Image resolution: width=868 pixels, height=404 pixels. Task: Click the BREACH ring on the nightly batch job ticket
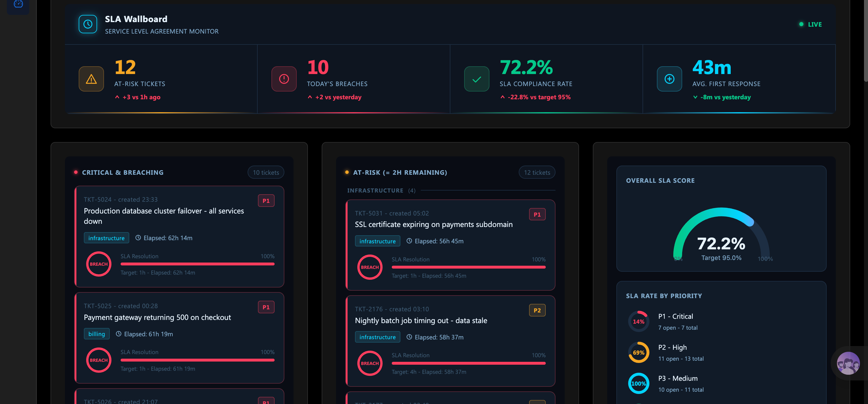point(370,363)
